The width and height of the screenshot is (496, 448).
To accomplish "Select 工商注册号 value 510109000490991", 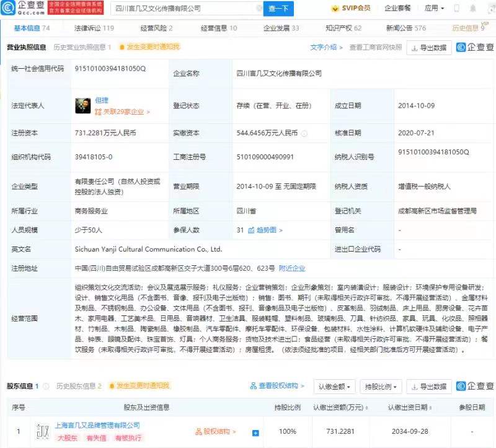I will (265, 157).
